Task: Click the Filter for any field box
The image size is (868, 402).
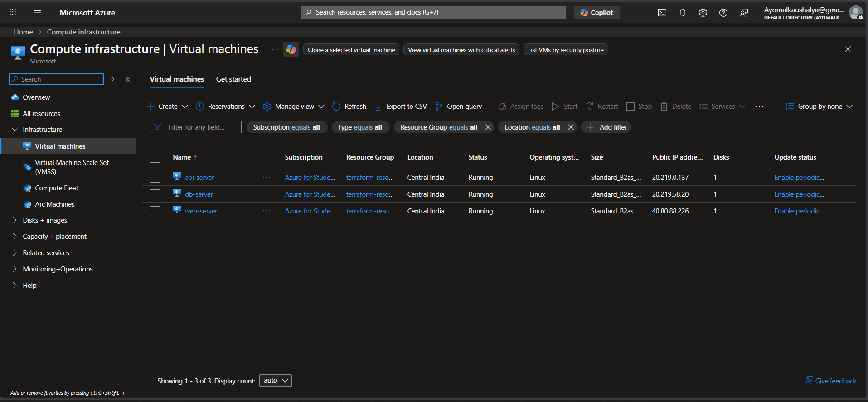Action: tap(196, 127)
